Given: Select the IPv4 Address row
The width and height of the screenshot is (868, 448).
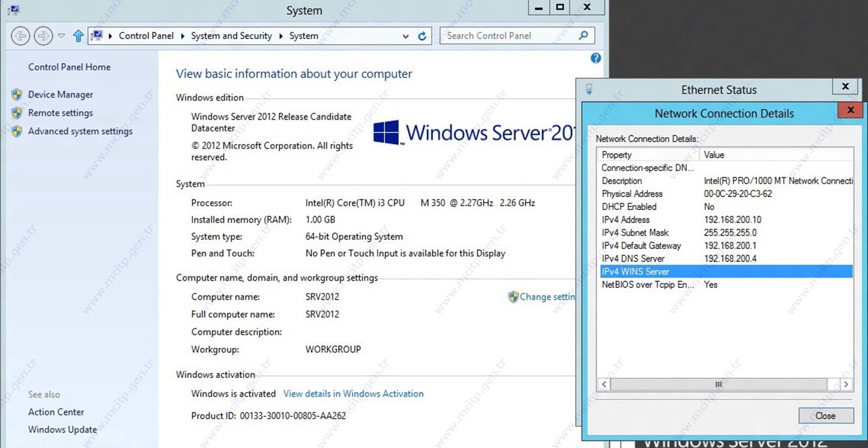Looking at the screenshot, I should 725,220.
